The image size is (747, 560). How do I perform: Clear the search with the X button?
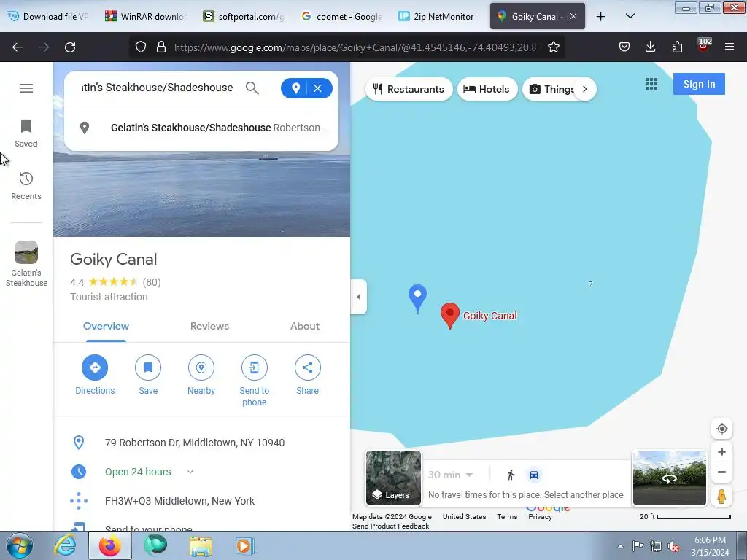318,88
